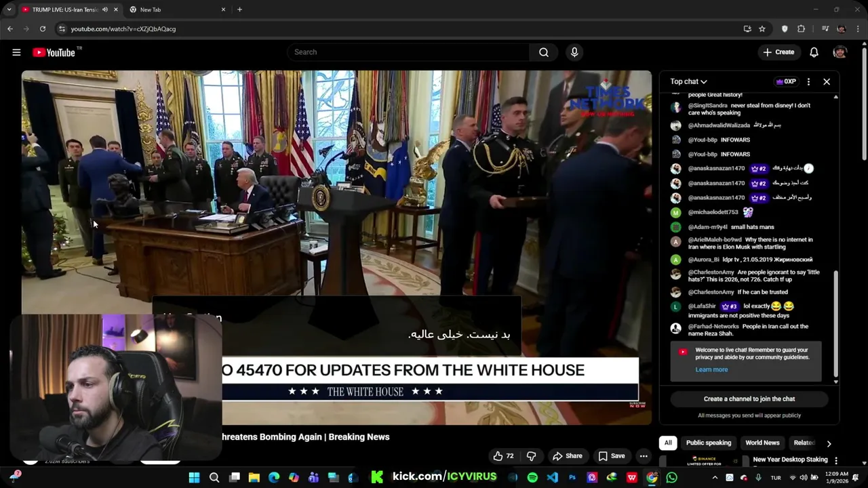The height and width of the screenshot is (488, 868).
Task: Like the video with 72 likes
Action: [x=503, y=455]
